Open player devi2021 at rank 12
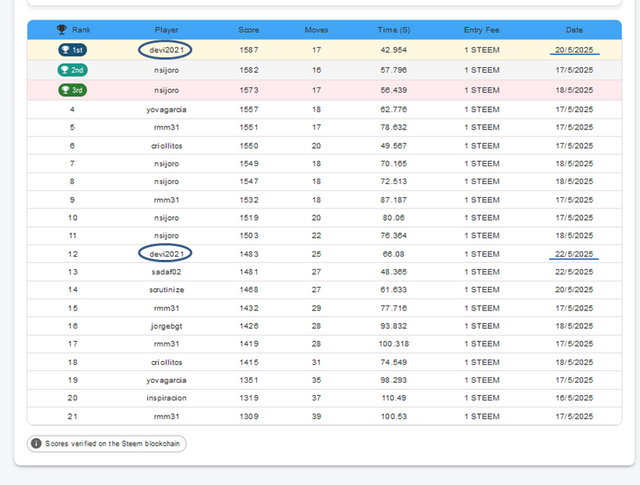Viewport: 640px width, 485px height. (x=167, y=254)
